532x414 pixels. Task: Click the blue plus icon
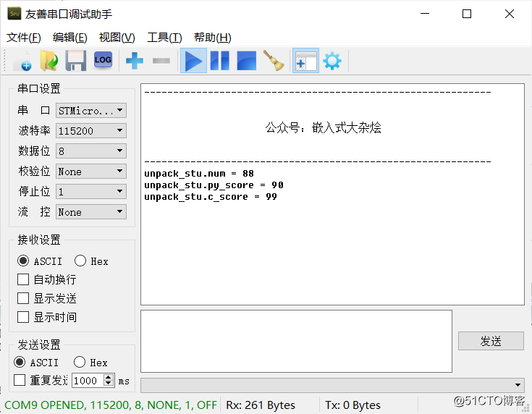click(x=135, y=61)
